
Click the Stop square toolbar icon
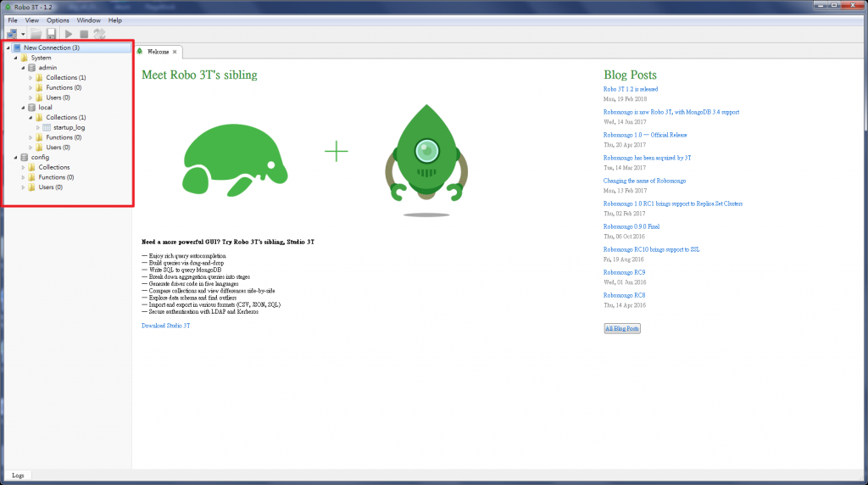[84, 34]
